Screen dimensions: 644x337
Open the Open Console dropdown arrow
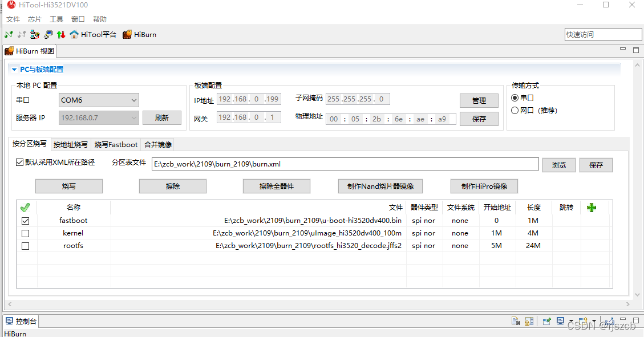[594, 321]
